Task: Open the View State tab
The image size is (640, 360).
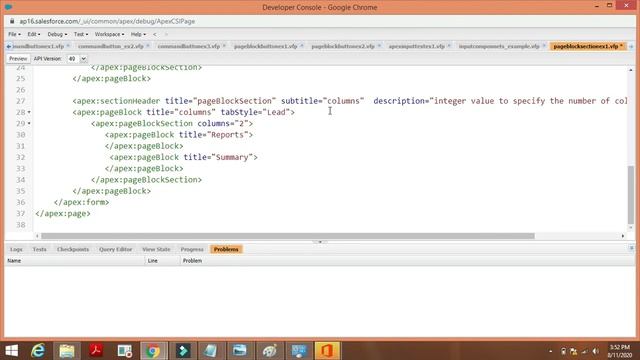Action: tap(156, 249)
